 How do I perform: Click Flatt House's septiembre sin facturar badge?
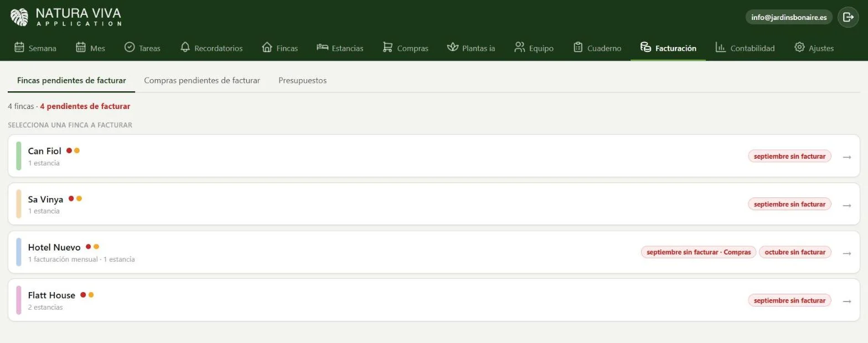point(789,300)
